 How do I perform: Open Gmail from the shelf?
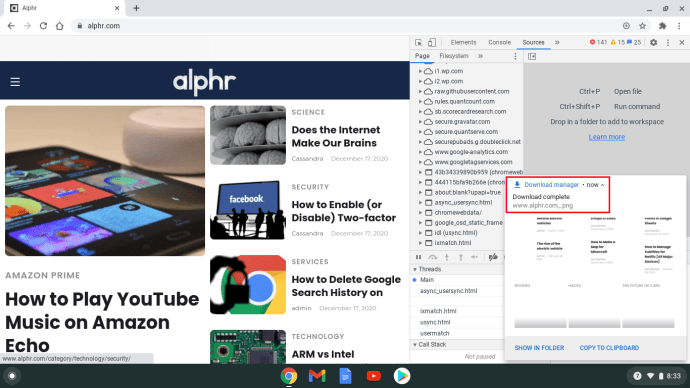tap(317, 376)
